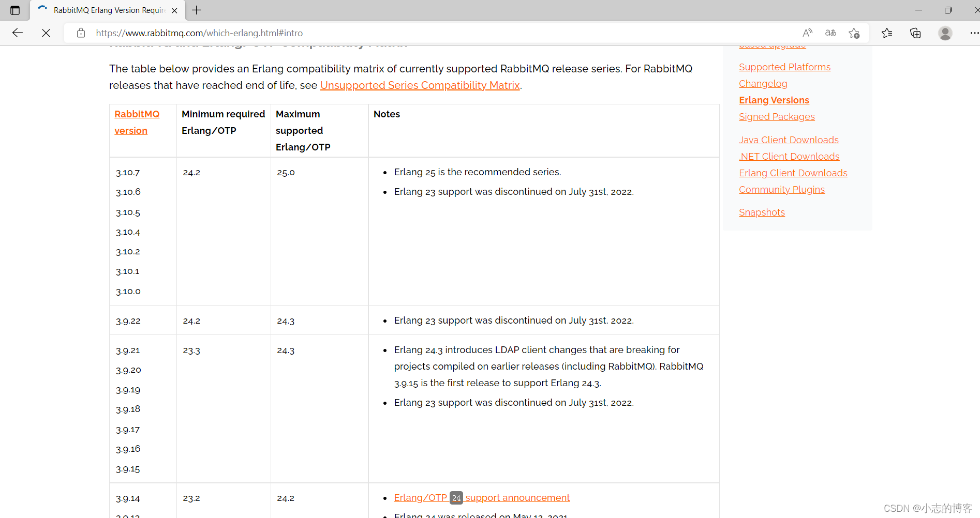
Task: Open Signed Packages sidebar link
Action: [x=777, y=117]
